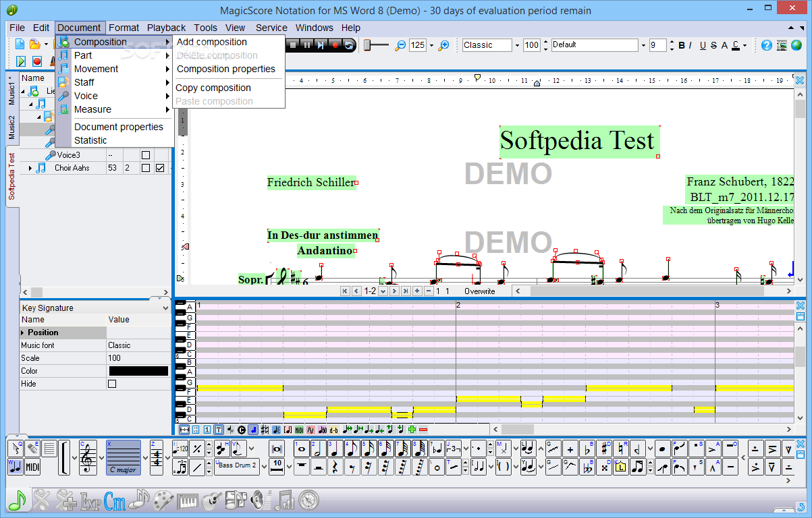The image size is (812, 518).
Task: Open the blue help question mark icon
Action: [767, 45]
